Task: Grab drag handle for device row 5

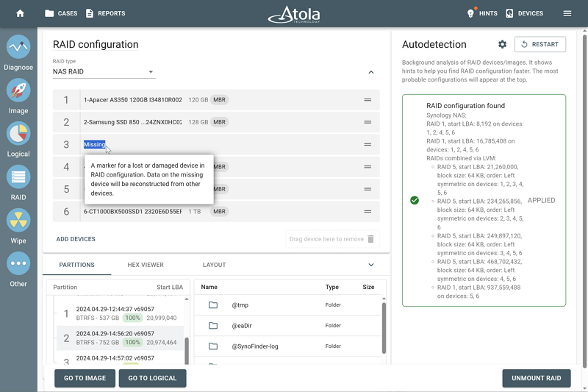Action: 367,189
